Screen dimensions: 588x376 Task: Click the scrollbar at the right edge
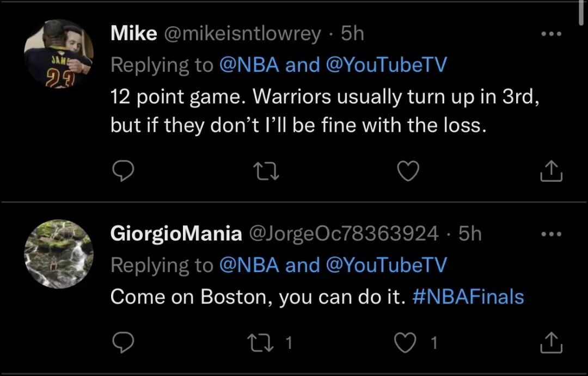[581, 14]
